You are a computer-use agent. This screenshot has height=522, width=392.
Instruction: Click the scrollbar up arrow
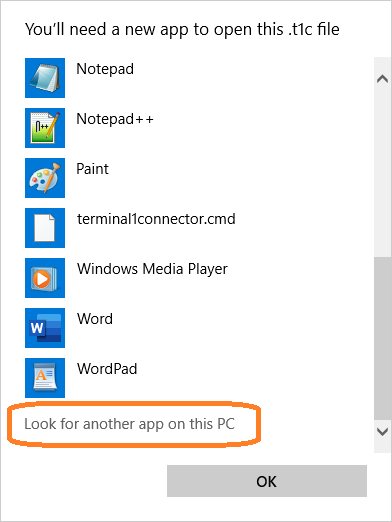click(x=382, y=79)
